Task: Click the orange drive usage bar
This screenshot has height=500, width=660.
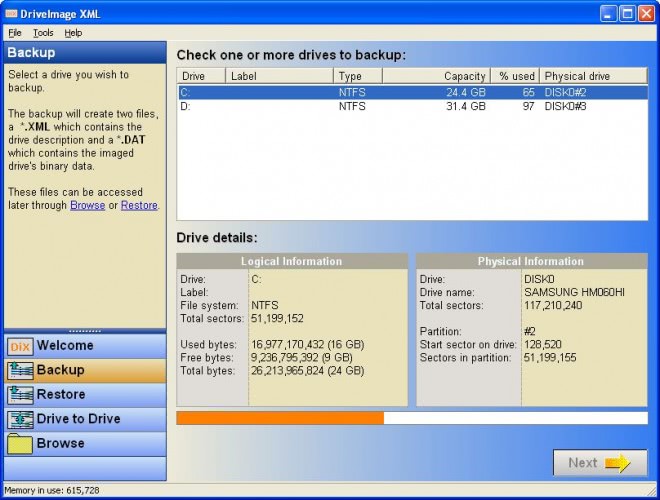Action: point(280,418)
